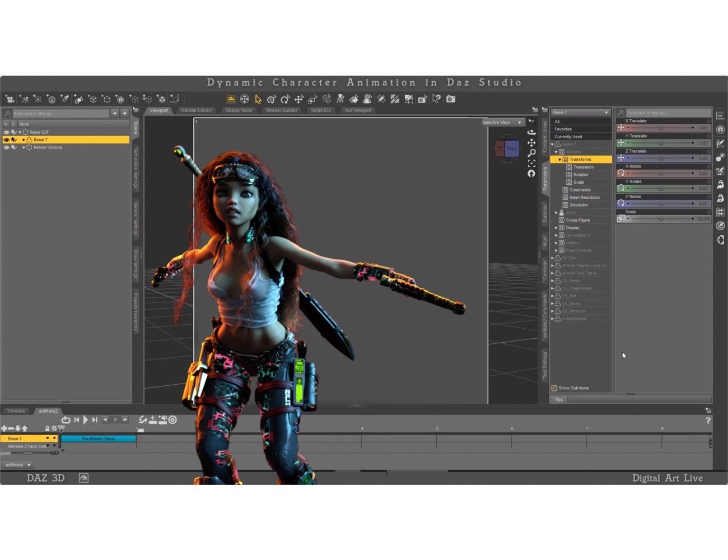
Task: Open the Tips panel
Action: point(558,399)
